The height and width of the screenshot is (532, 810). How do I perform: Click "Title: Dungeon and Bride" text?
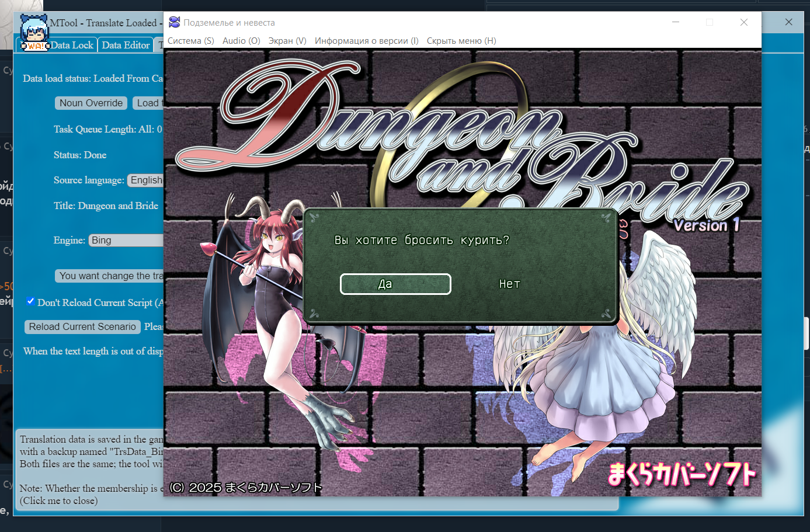point(106,206)
